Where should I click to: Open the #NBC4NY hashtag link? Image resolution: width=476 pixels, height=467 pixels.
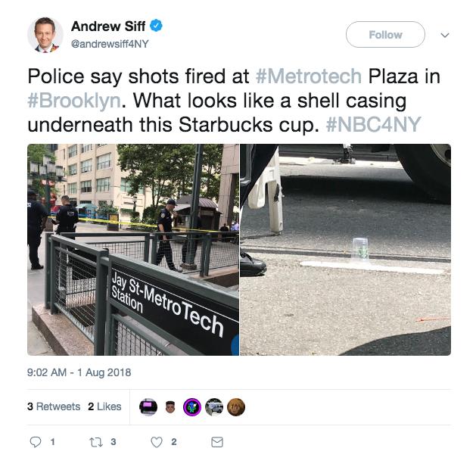tap(373, 124)
